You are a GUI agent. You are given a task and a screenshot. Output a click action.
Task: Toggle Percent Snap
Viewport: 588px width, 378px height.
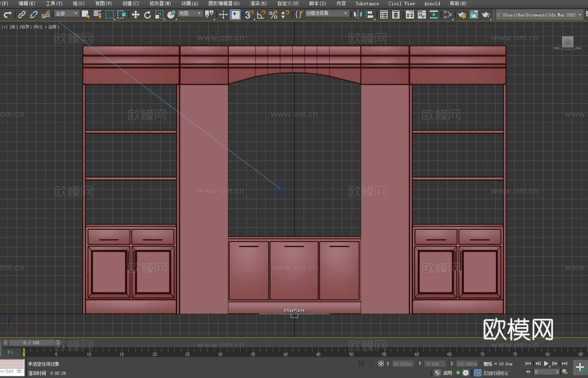273,14
